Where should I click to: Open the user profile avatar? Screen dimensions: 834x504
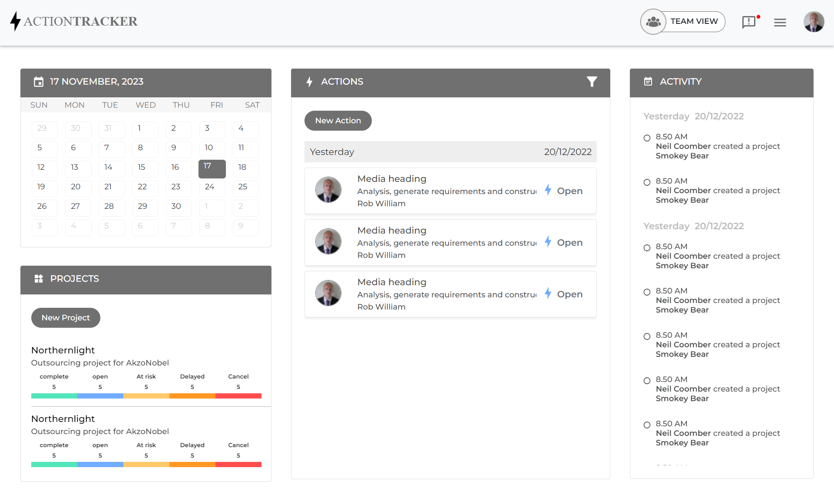pos(814,22)
